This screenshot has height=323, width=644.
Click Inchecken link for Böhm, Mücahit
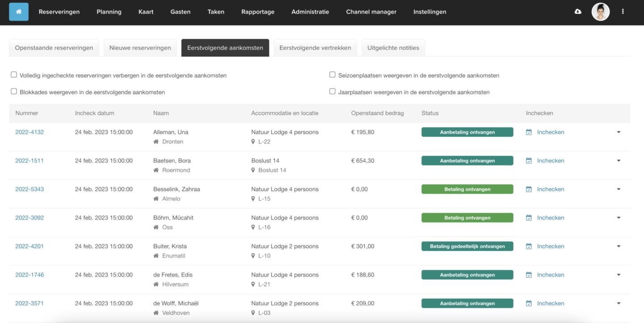[x=550, y=218]
